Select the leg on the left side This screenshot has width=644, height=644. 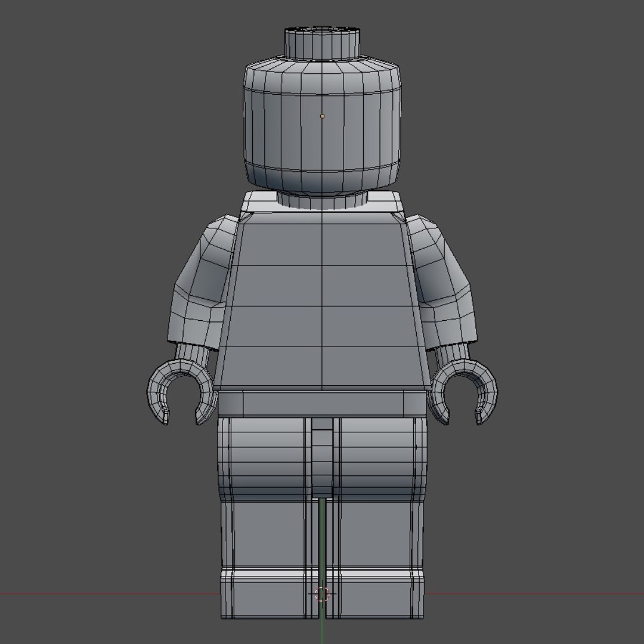point(267,518)
